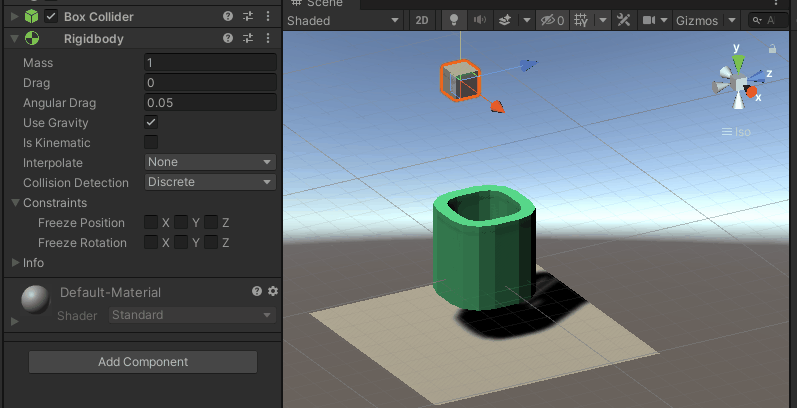Check Freeze Position Y checkbox
The width and height of the screenshot is (797, 408).
(x=181, y=222)
